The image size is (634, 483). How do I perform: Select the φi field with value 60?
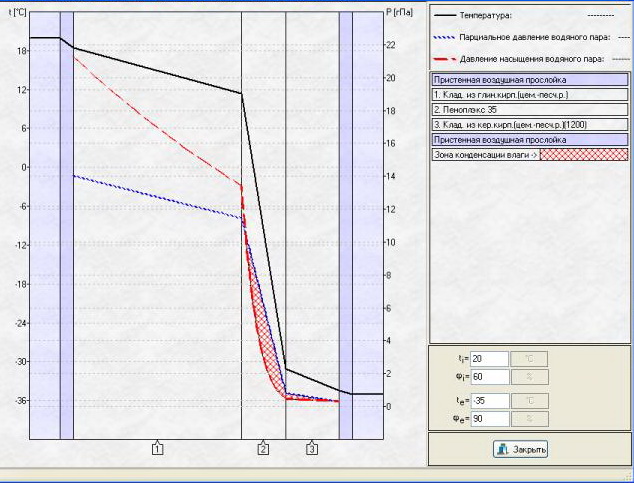[x=489, y=377]
